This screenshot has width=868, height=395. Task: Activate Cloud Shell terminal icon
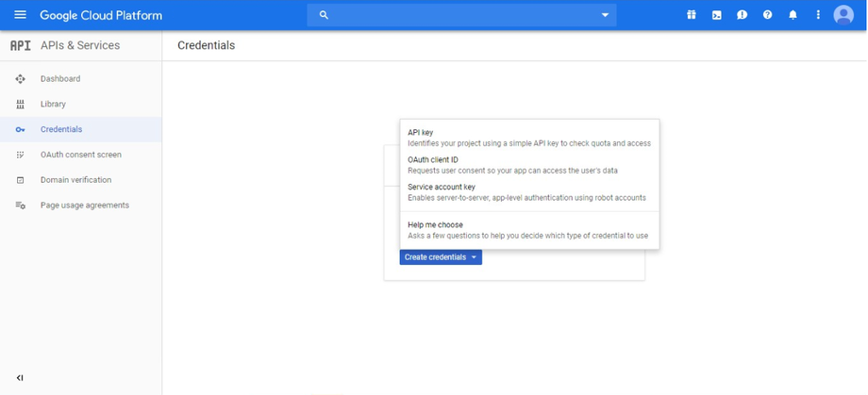tap(717, 15)
